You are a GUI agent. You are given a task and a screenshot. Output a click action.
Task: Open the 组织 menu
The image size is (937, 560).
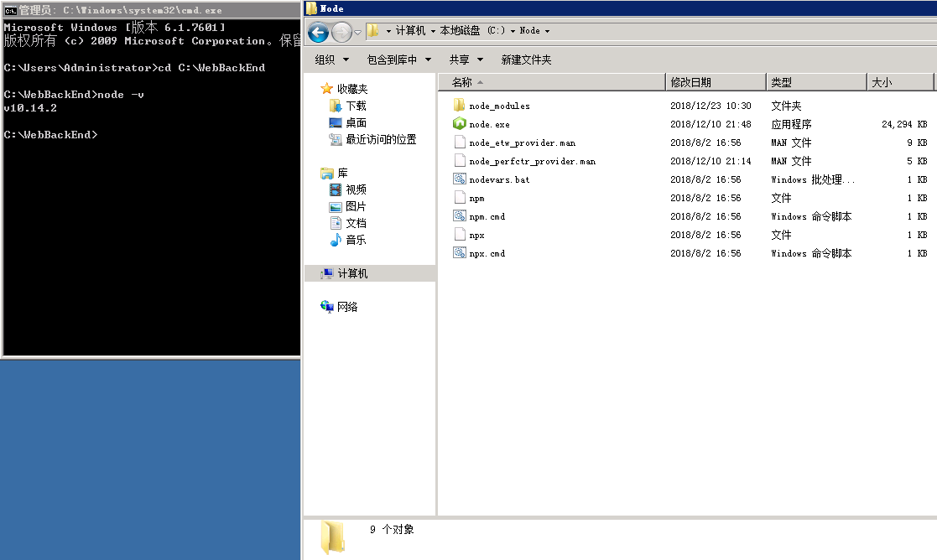coord(331,60)
